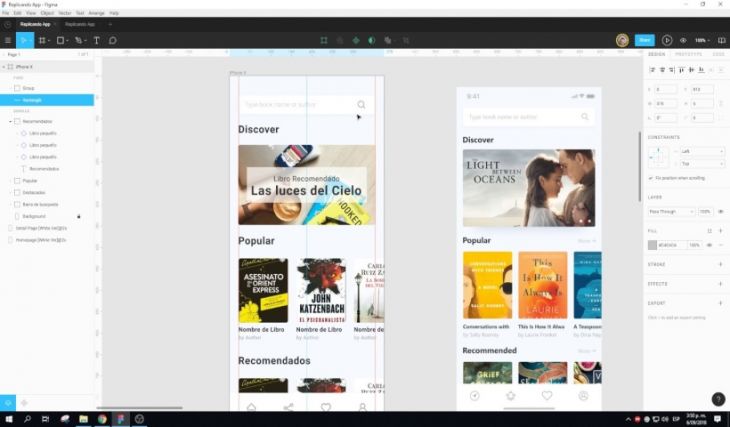Image resolution: width=730 pixels, height=427 pixels.
Task: Switch to the Code tab
Action: pyautogui.click(x=718, y=54)
